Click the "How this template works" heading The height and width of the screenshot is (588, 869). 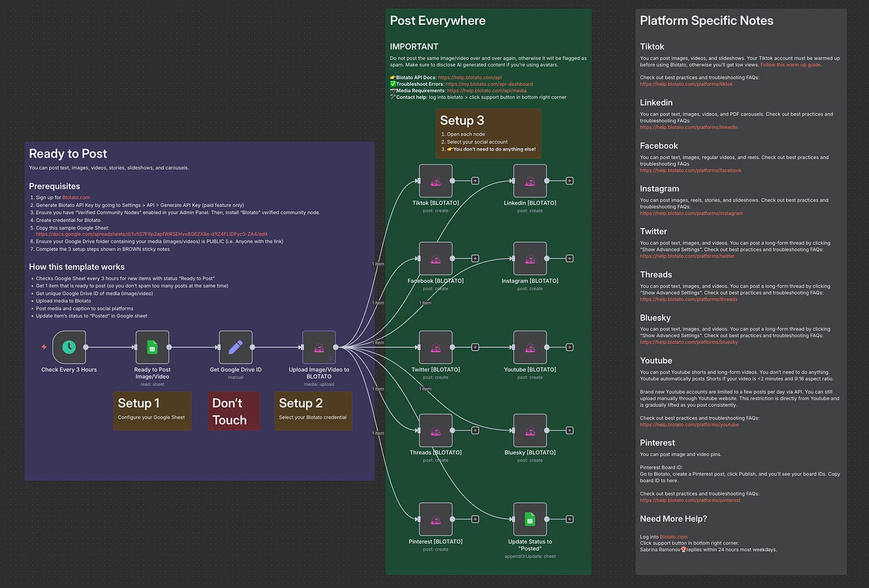(x=77, y=267)
